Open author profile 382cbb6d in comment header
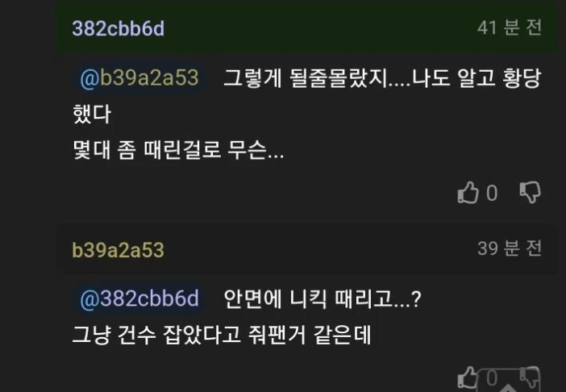The width and height of the screenshot is (566, 392). [x=118, y=28]
